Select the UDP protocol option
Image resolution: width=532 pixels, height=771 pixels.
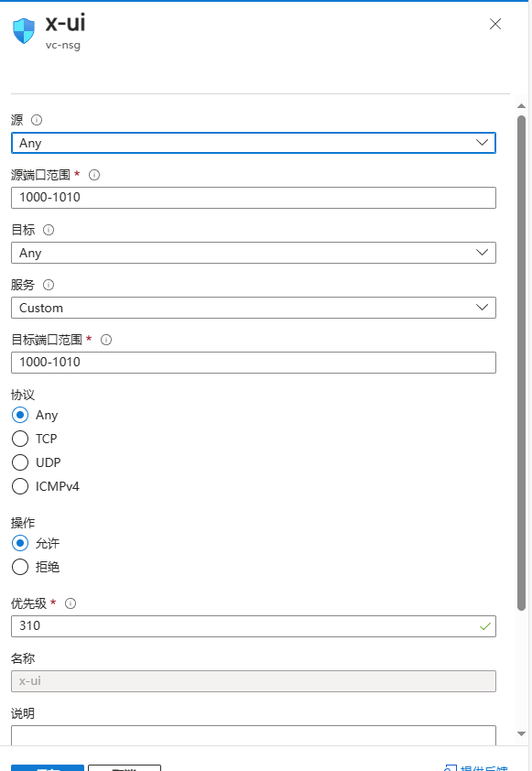[20, 462]
